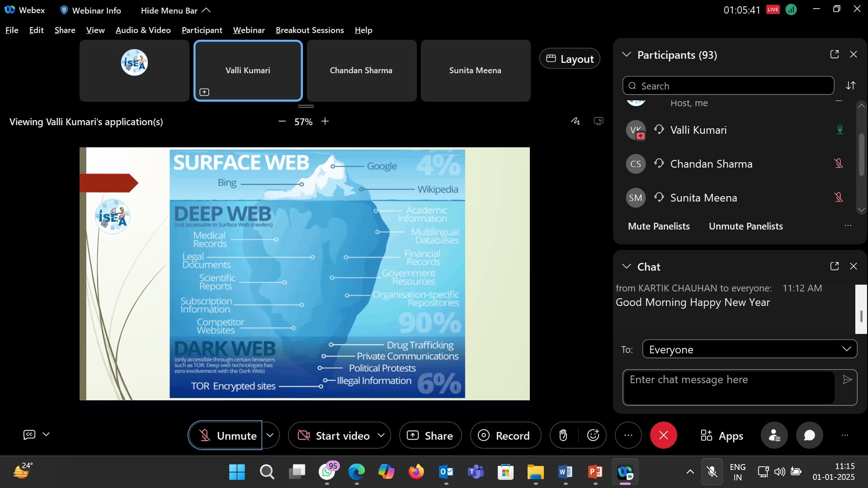Screen dimensions: 868x488
Task: Collapse the Chat panel chevron
Action: point(626,267)
